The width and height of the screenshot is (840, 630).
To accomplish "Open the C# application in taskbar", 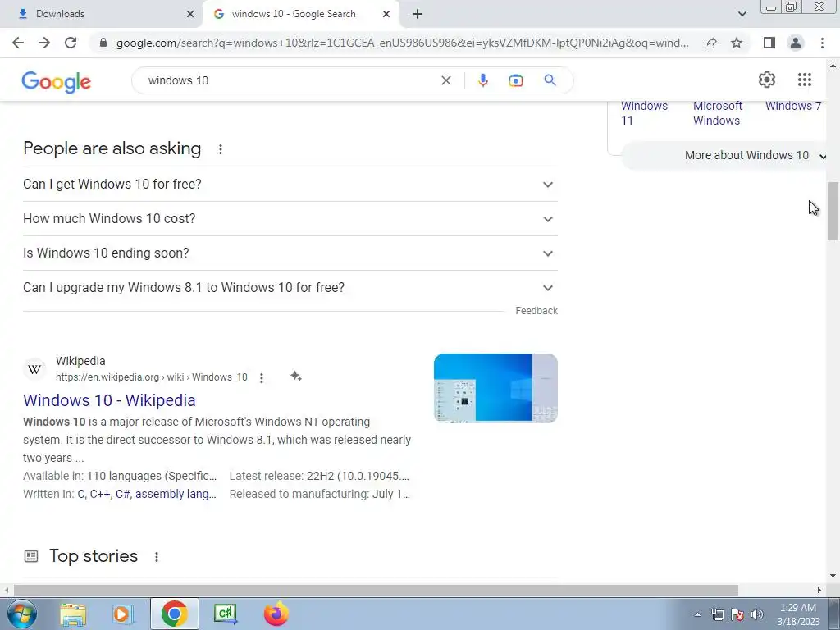I will pyautogui.click(x=225, y=614).
